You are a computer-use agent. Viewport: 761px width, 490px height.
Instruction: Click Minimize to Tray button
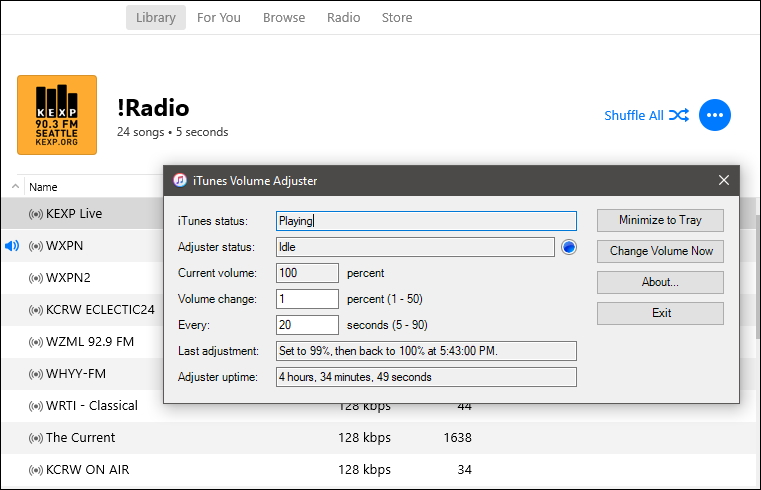pyautogui.click(x=660, y=220)
